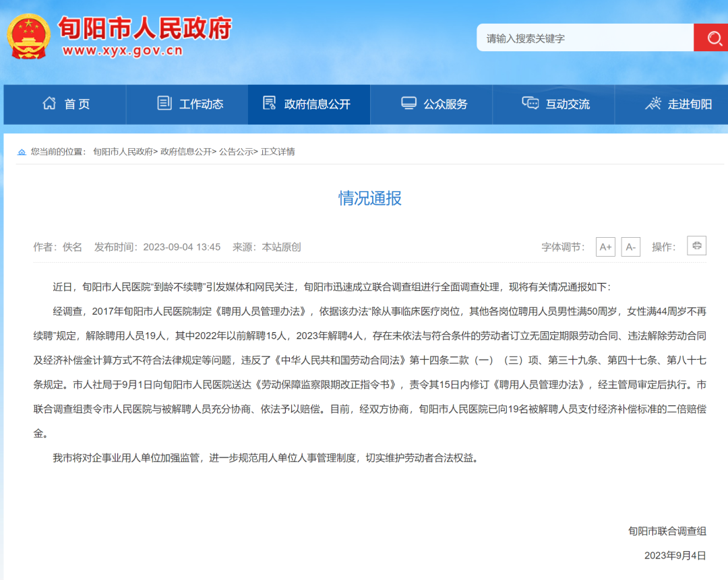Screen dimensions: 728x580
Task: Click the red search magnifier button
Action: click(710, 38)
